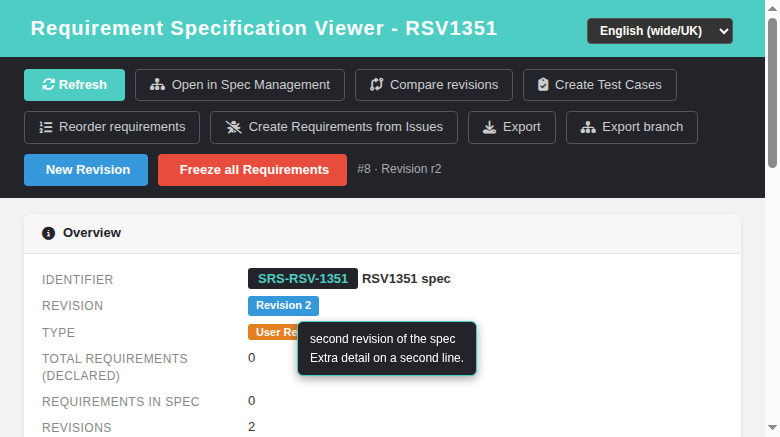Image resolution: width=780 pixels, height=437 pixels.
Task: Click the '#8 · Revision r2' text
Action: pyautogui.click(x=399, y=169)
